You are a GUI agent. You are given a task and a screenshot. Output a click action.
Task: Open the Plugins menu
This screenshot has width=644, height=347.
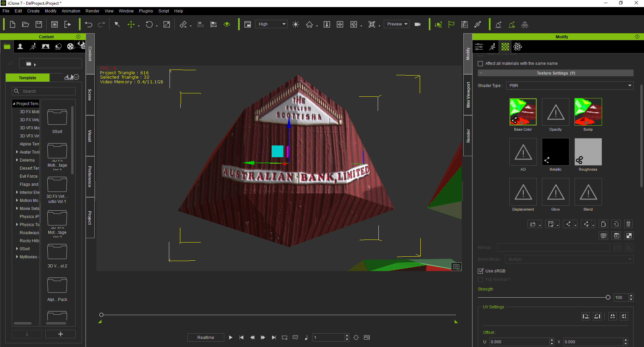pos(146,11)
